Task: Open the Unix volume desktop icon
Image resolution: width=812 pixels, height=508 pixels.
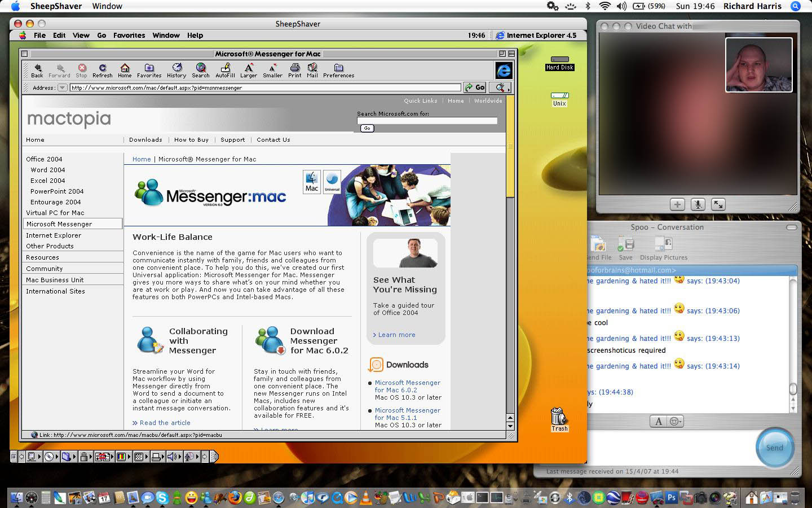Action: 559,99
